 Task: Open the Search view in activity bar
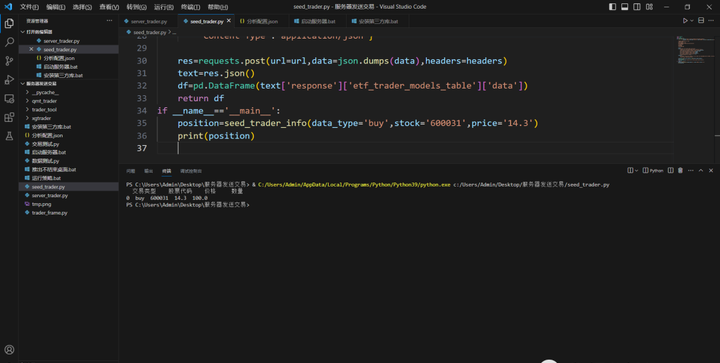pyautogui.click(x=9, y=42)
